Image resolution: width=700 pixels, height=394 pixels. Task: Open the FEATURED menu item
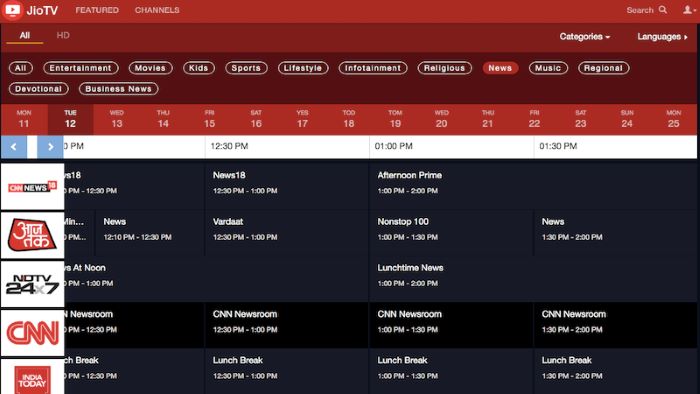(x=97, y=10)
